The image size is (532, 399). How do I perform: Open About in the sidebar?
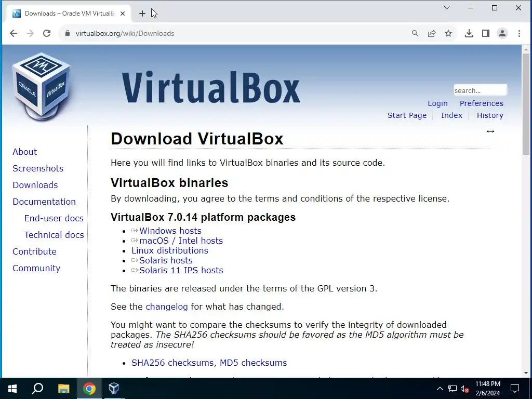(25, 152)
